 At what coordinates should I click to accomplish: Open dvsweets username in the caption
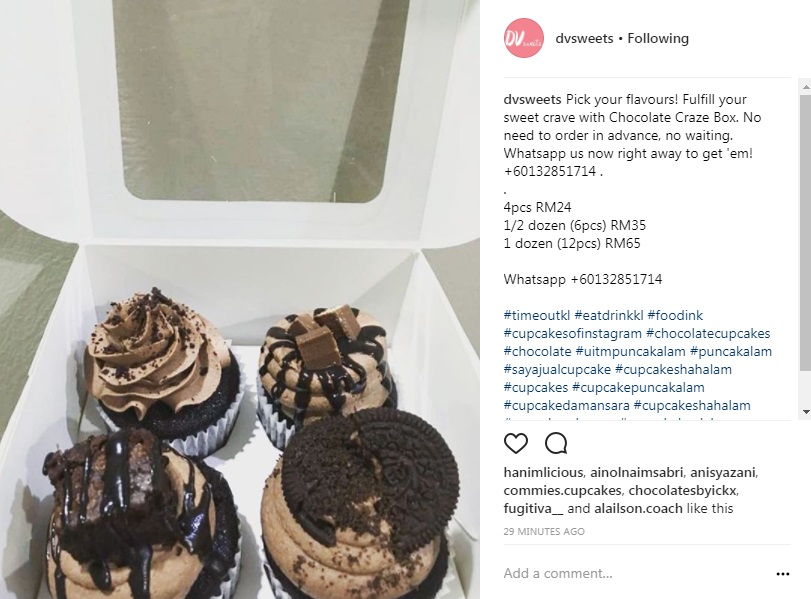click(x=532, y=99)
